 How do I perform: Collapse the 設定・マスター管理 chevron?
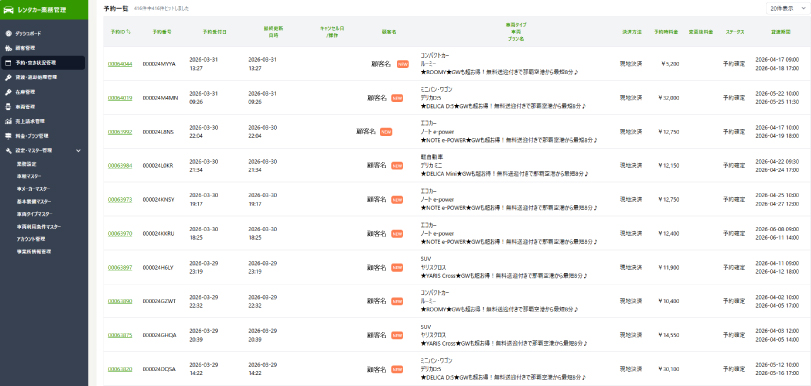pos(79,151)
